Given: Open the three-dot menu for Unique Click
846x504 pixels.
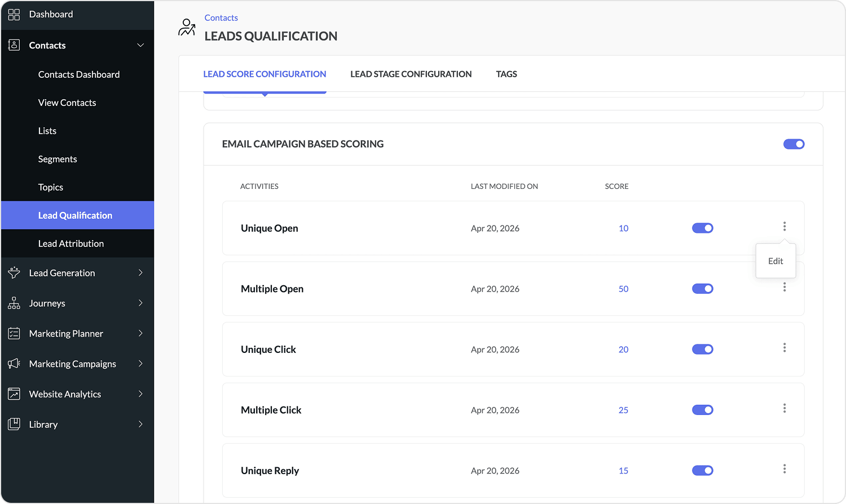Looking at the screenshot, I should coord(785,348).
